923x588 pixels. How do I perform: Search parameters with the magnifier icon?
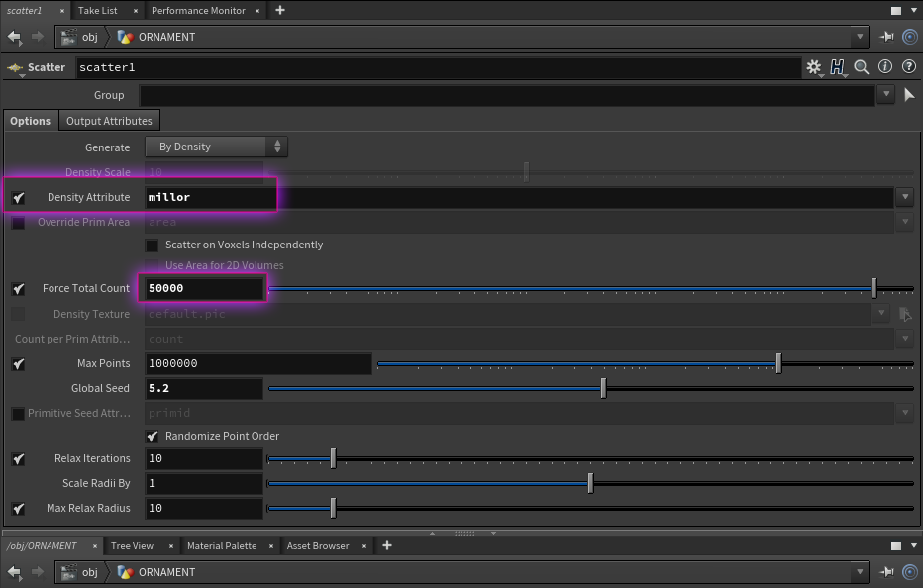[x=862, y=67]
